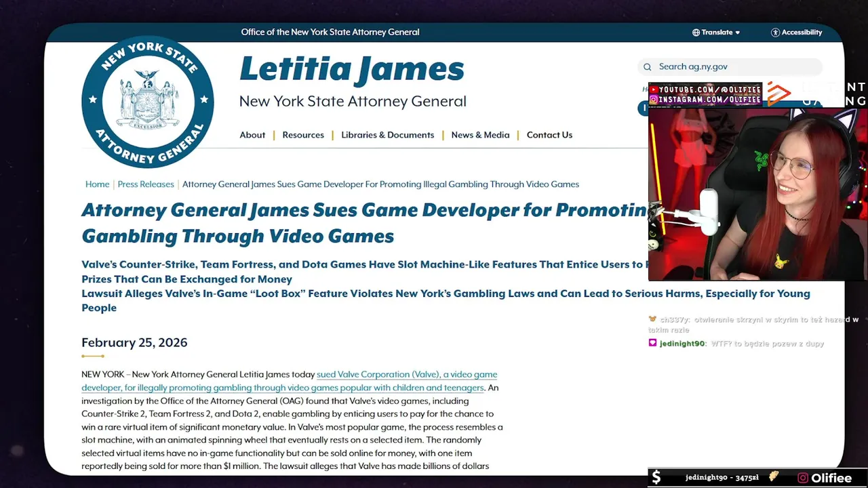This screenshot has height=488, width=868.
Task: Click the search magnifier icon
Action: click(x=648, y=67)
